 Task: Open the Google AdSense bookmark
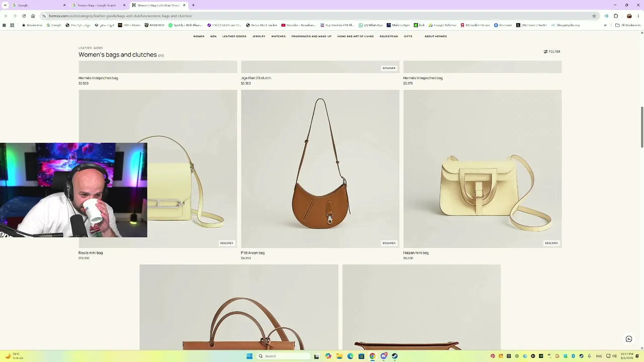(443, 25)
